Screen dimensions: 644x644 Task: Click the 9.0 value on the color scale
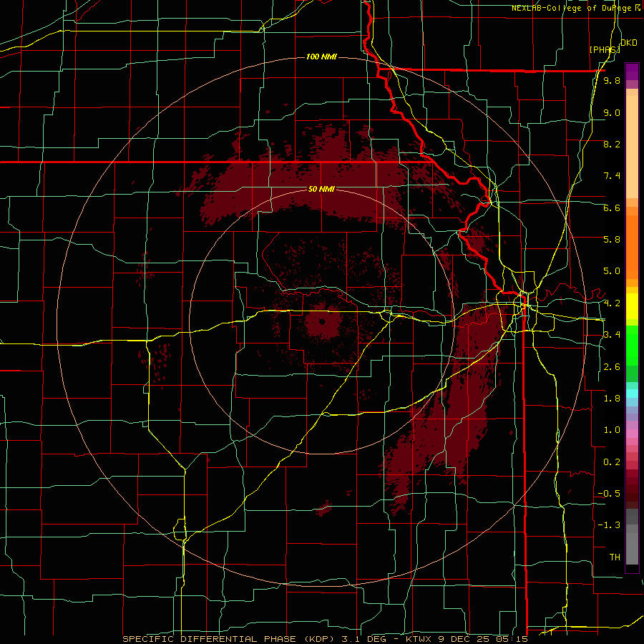tap(612, 112)
